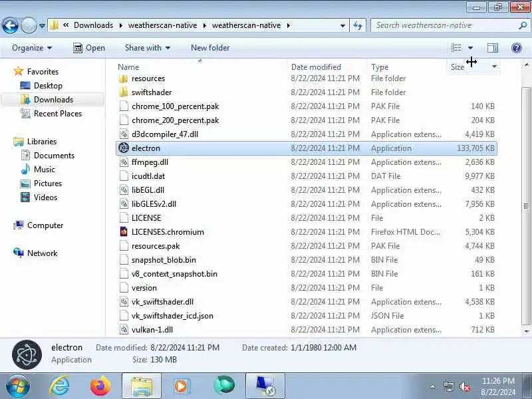Click the swiftshader folder icon
Screen dimensions: 532x399
pyautogui.click(x=124, y=92)
